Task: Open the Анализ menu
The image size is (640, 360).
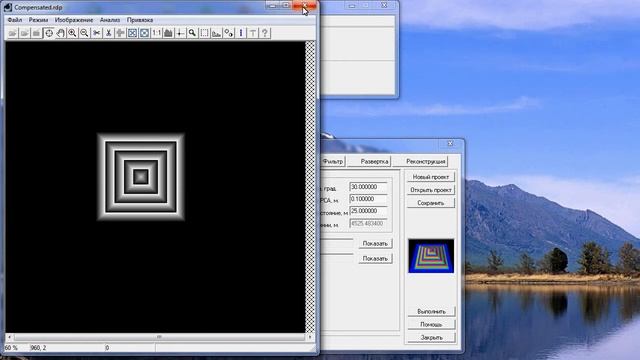Action: click(x=110, y=20)
